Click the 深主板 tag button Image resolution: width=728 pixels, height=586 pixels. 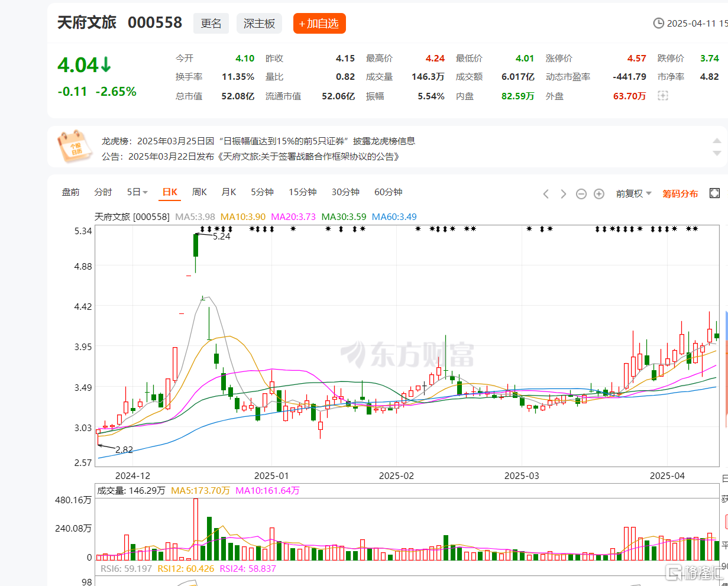tap(259, 24)
